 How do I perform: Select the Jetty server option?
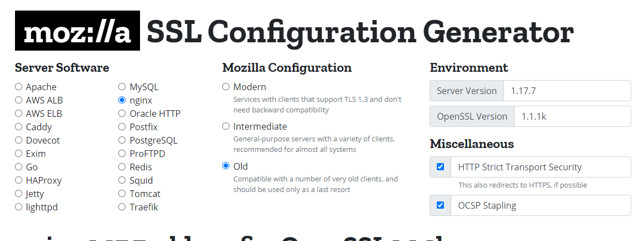tap(19, 194)
